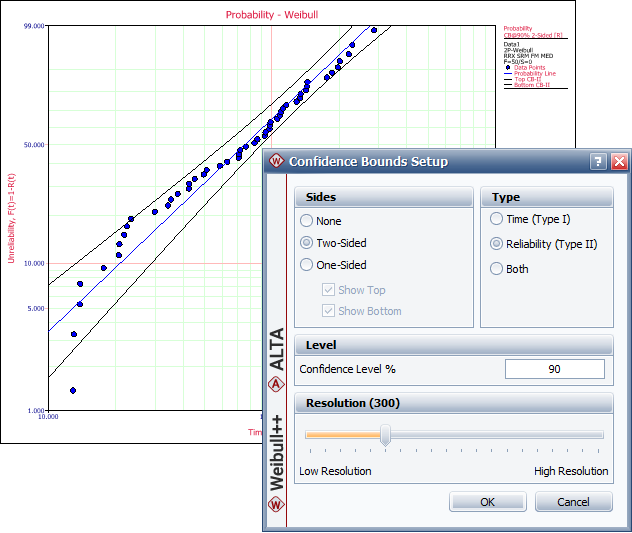Click the High Resolution end of slider track
This screenshot has height=533, width=632.
[600, 435]
